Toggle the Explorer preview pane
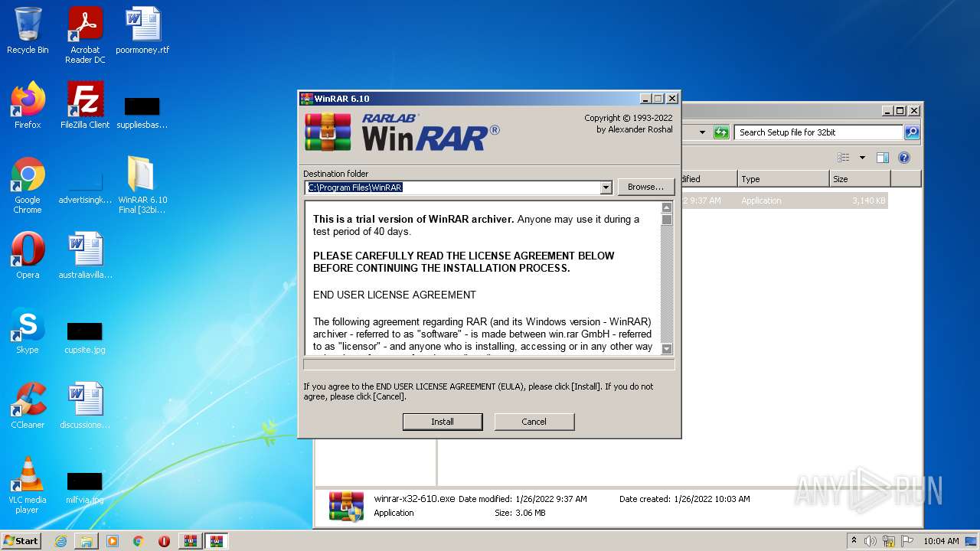This screenshot has width=980, height=551. click(883, 158)
